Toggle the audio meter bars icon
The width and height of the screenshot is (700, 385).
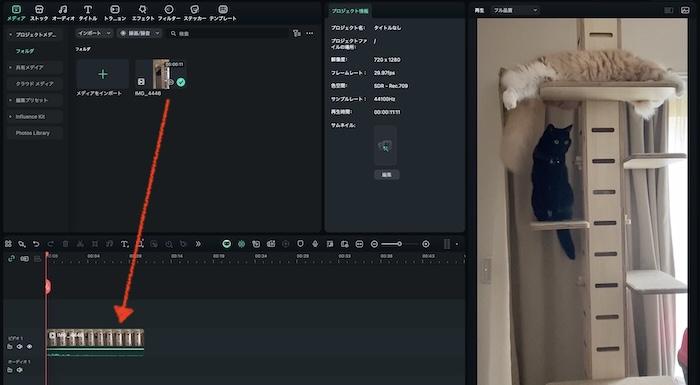tap(447, 244)
